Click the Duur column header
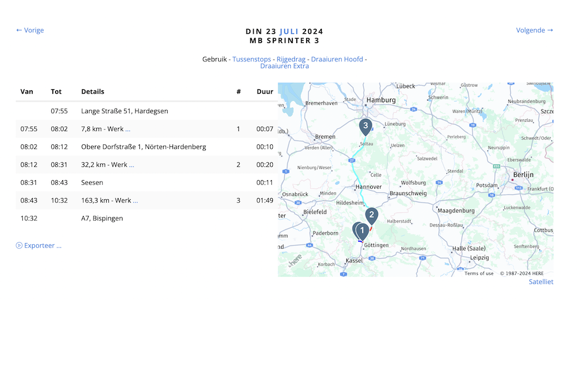Viewport: 588px width, 370px height. [x=265, y=91]
